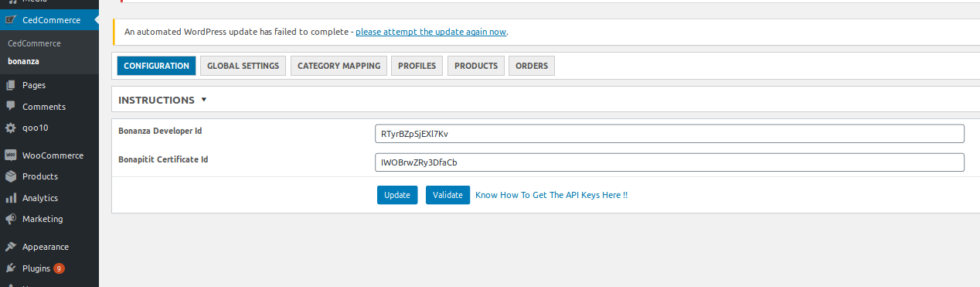Click the CedCommerce menu icon
Screen dimensions: 980x287
pyautogui.click(x=11, y=20)
